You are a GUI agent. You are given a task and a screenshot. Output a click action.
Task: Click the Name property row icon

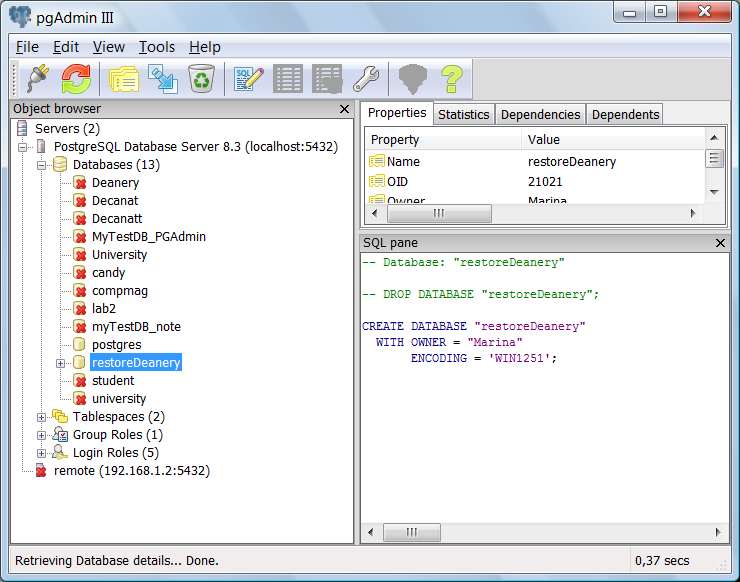coord(377,161)
